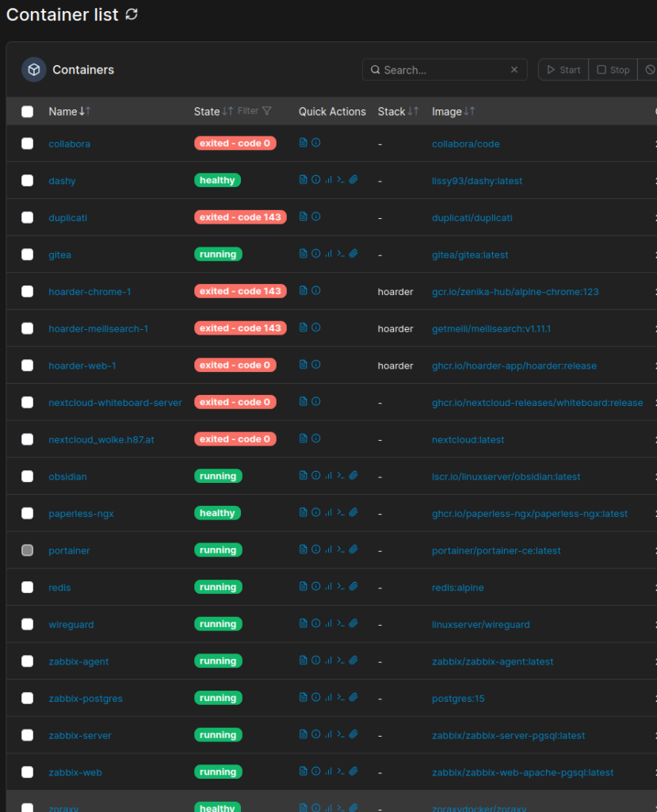Open exec console for paperless-ngx
The image size is (657, 812).
point(341,512)
